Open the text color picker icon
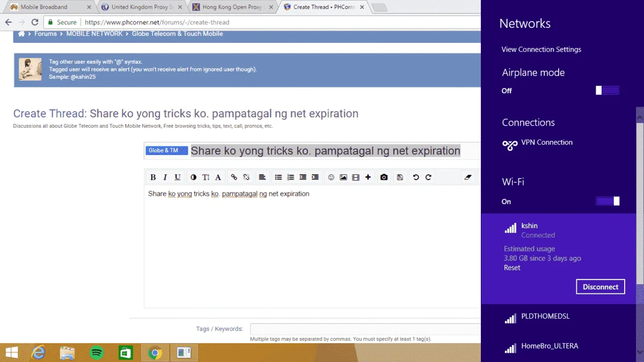The height and width of the screenshot is (362, 644). click(x=193, y=178)
